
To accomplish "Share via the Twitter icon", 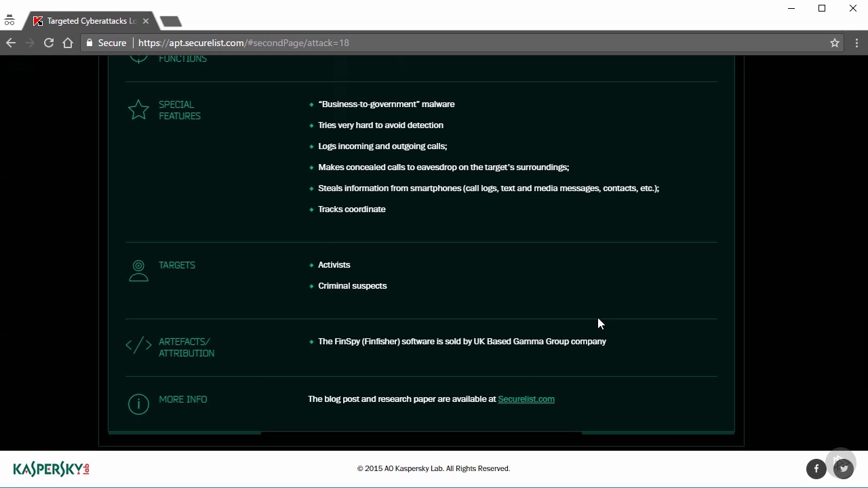I will [844, 468].
